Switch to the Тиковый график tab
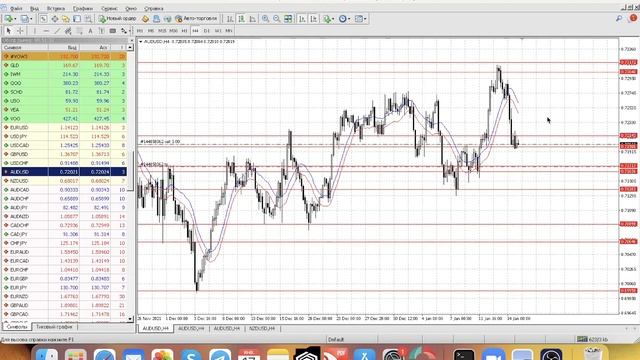The height and width of the screenshot is (360, 640). [x=54, y=327]
